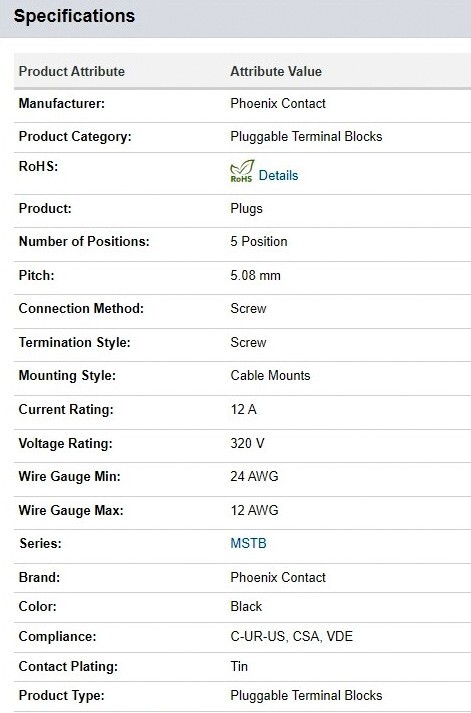Viewport: 471px width, 713px height.
Task: Select the Product Attribute column header
Action: click(71, 71)
